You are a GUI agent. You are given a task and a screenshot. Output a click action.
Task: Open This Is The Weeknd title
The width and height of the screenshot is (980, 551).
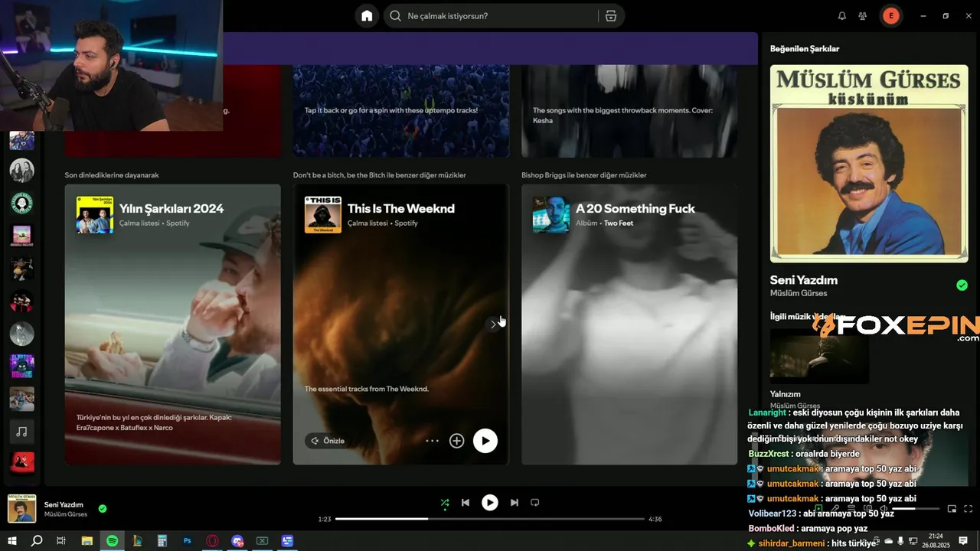tap(401, 208)
